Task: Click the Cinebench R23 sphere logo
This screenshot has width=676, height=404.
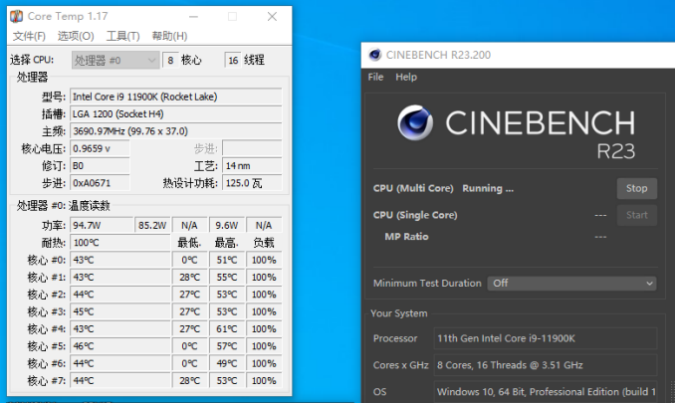Action: pos(415,123)
